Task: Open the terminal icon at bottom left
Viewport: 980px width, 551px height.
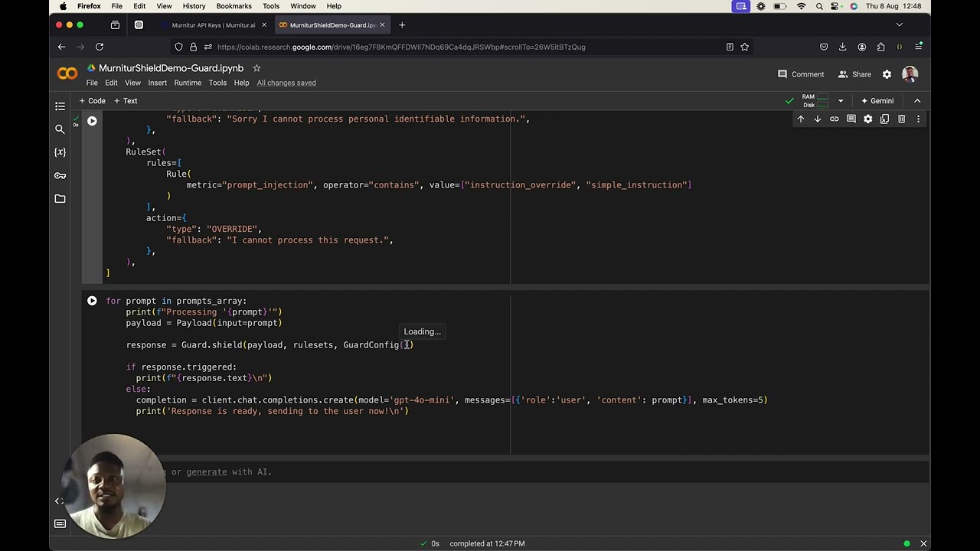Action: pos(60,524)
